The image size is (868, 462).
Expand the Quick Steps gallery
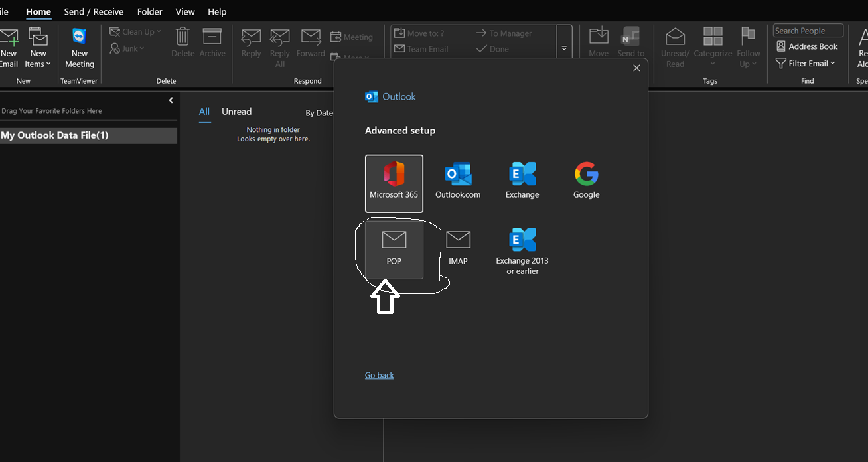click(x=564, y=48)
